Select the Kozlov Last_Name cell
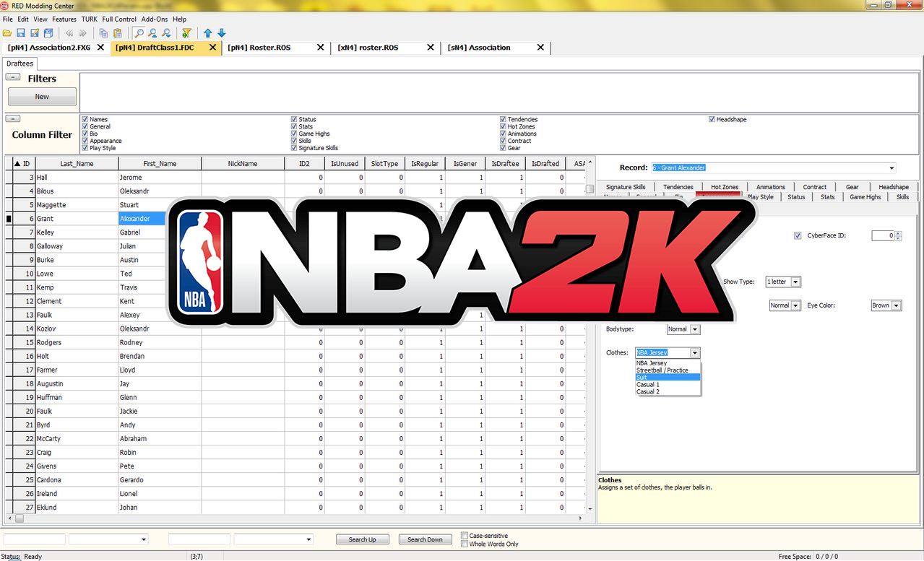The height and width of the screenshot is (561, 924). point(77,329)
